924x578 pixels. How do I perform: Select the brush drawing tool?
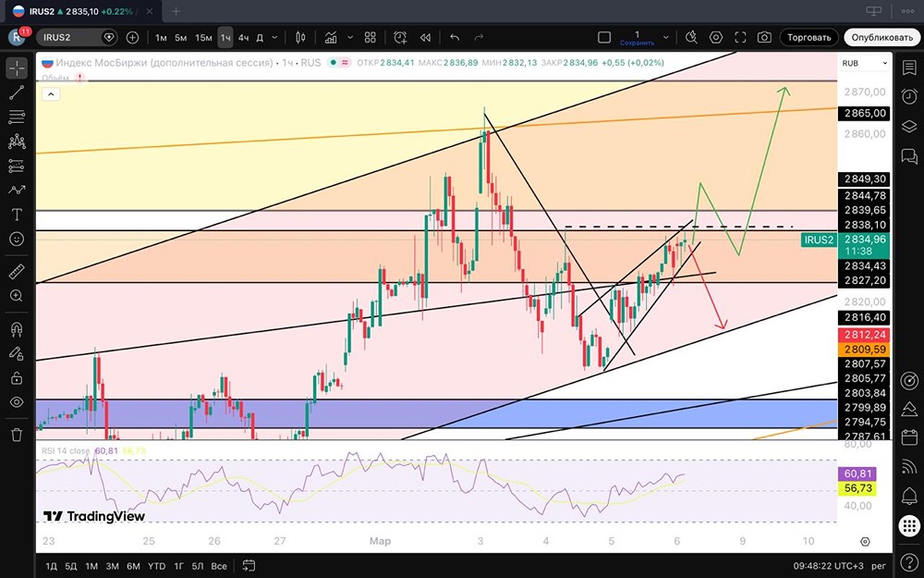(17, 190)
